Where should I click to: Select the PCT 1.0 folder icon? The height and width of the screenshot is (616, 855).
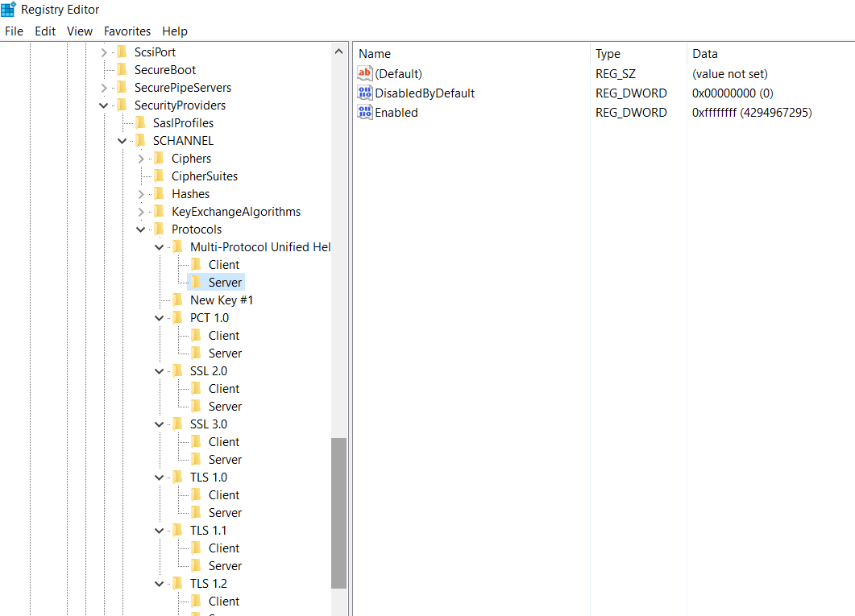click(x=178, y=317)
